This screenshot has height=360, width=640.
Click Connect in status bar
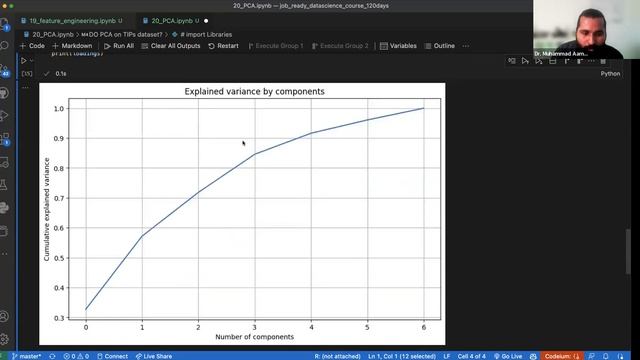[x=112, y=356]
